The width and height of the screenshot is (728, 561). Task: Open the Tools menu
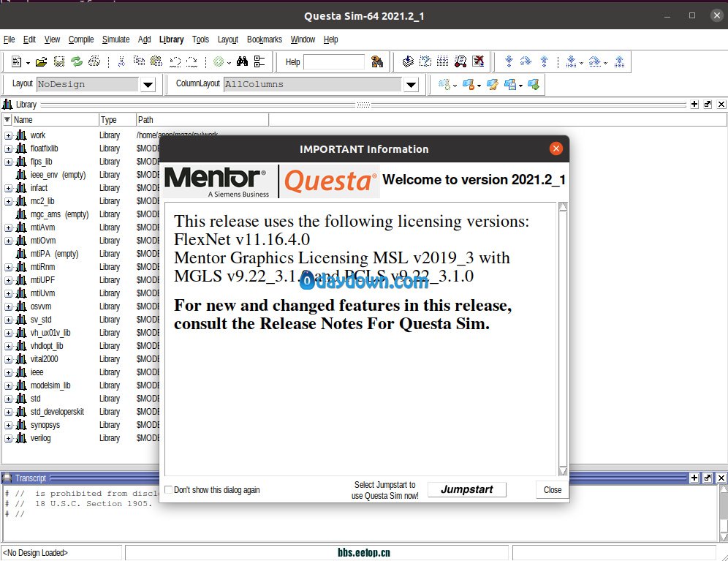(200, 39)
